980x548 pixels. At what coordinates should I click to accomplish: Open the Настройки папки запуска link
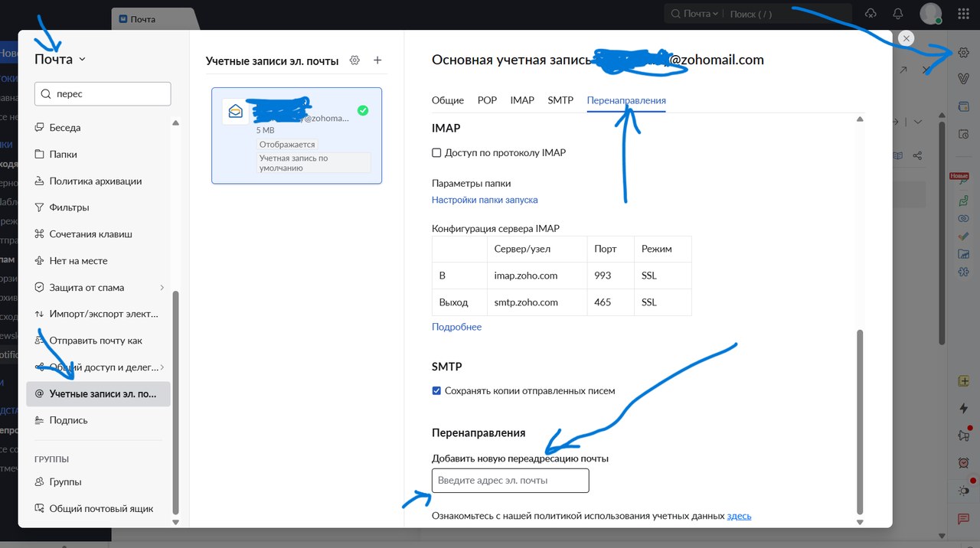(484, 199)
